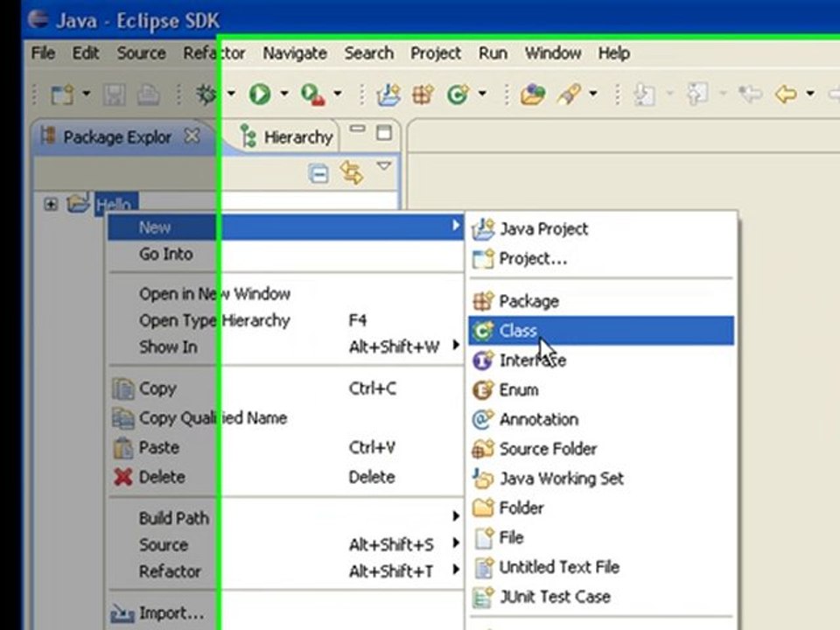Click the Print toolbar icon

tap(149, 94)
